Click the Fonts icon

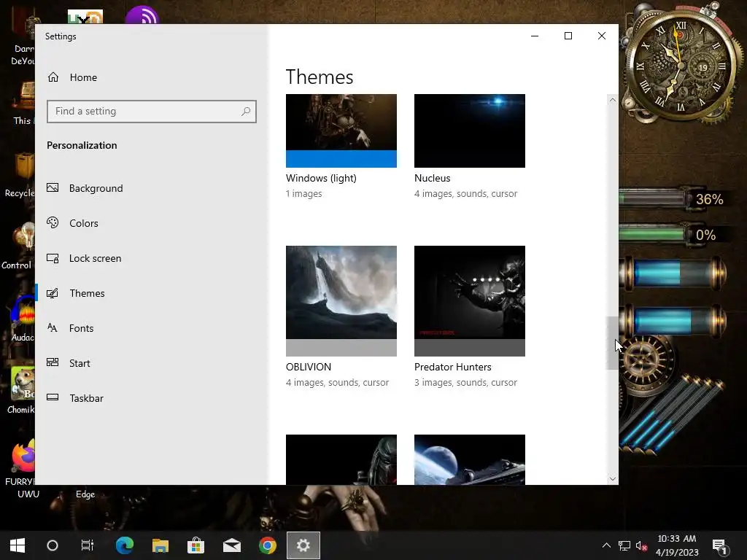click(x=53, y=327)
